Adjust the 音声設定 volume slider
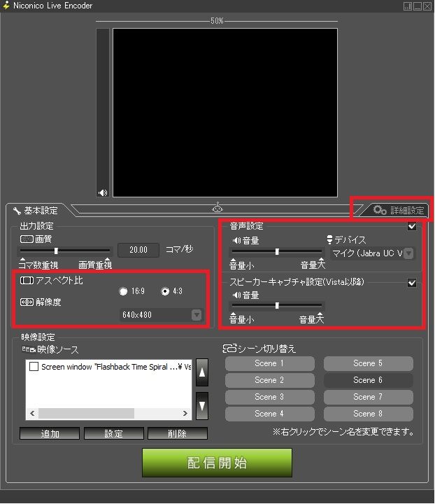Screen dimensions: 435x504 coord(277,251)
